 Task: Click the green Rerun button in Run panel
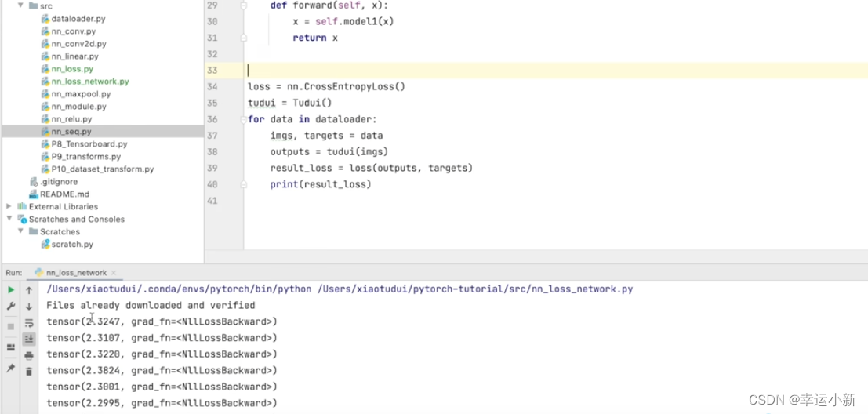pos(10,289)
